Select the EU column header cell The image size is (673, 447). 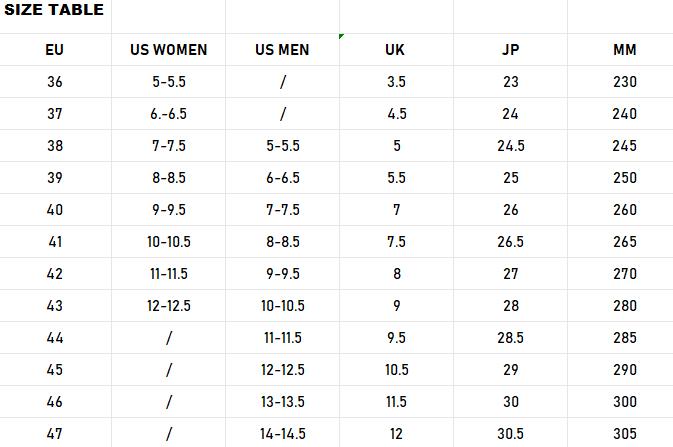click(x=55, y=50)
